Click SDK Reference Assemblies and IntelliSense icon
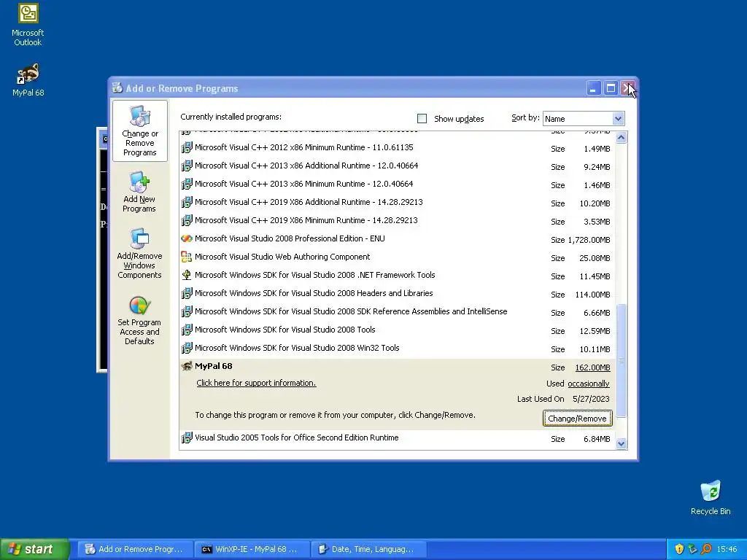Image resolution: width=747 pixels, height=560 pixels. click(187, 311)
